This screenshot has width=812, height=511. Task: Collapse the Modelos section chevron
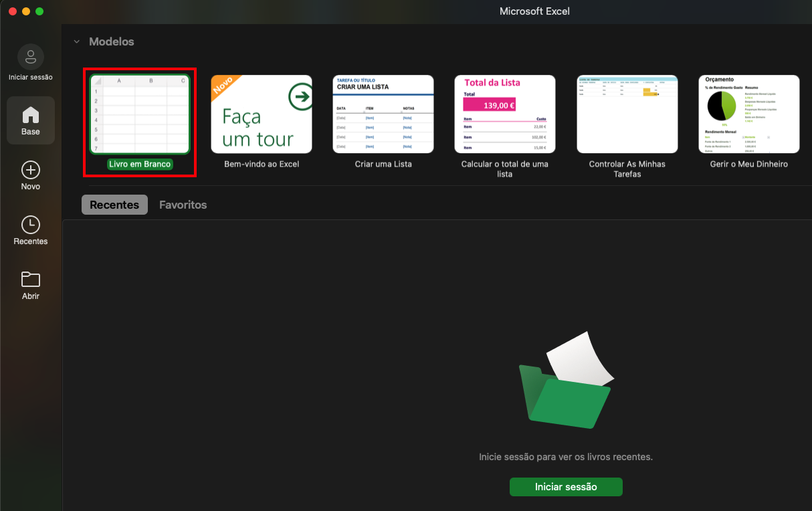click(x=76, y=41)
